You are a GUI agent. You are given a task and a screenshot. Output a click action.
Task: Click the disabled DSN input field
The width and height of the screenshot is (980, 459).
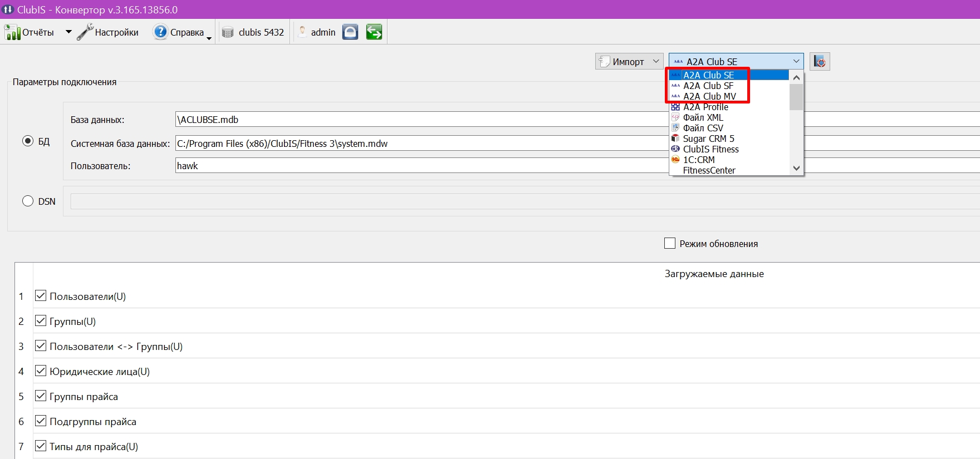point(525,201)
